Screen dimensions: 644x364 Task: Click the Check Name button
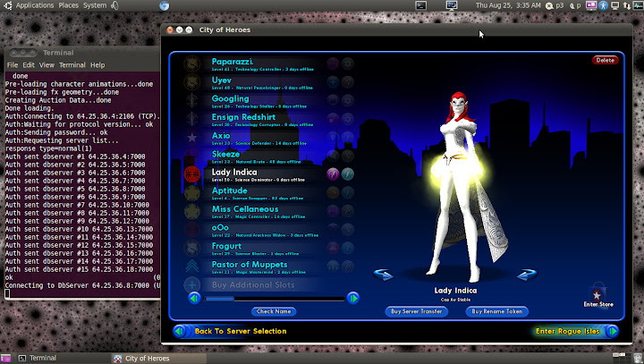coord(274,311)
